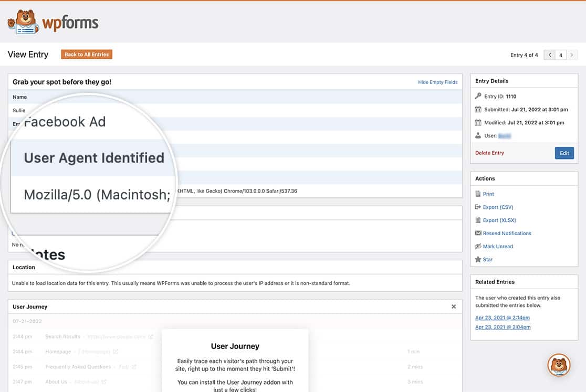Viewport: 586px width, 392px height.
Task: Select Back to All Entries
Action: pyautogui.click(x=86, y=54)
